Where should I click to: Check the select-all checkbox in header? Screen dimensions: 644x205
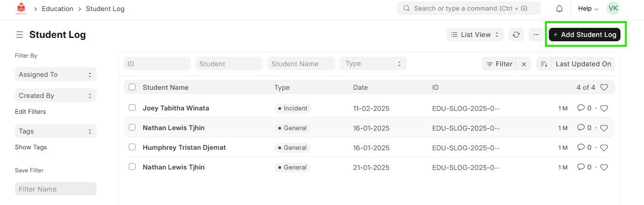[x=132, y=87]
